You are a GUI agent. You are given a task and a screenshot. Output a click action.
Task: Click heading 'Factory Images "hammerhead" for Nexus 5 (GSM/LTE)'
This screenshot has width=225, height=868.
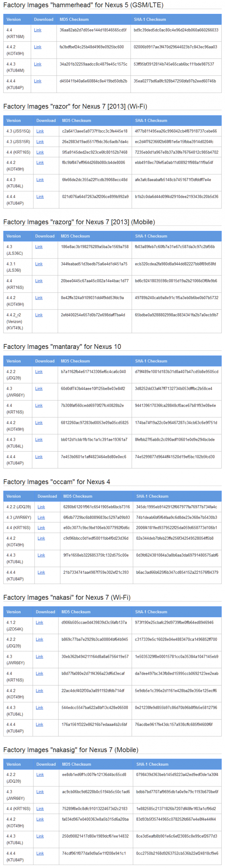[x=83, y=5]
